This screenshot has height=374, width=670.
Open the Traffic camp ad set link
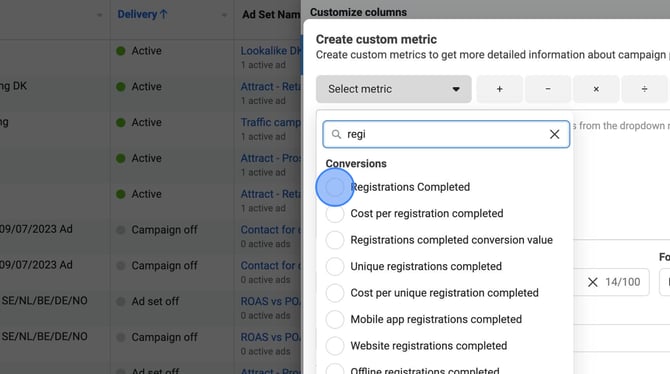[270, 122]
